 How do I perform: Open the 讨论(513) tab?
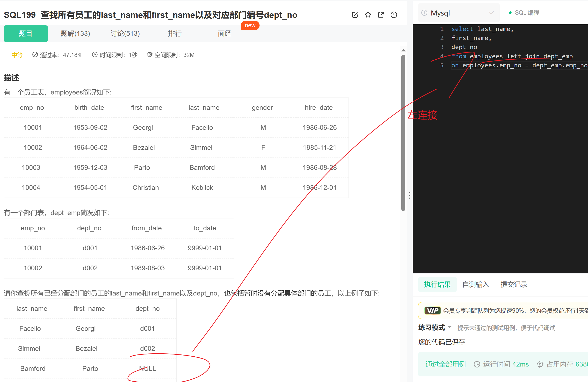pyautogui.click(x=125, y=34)
